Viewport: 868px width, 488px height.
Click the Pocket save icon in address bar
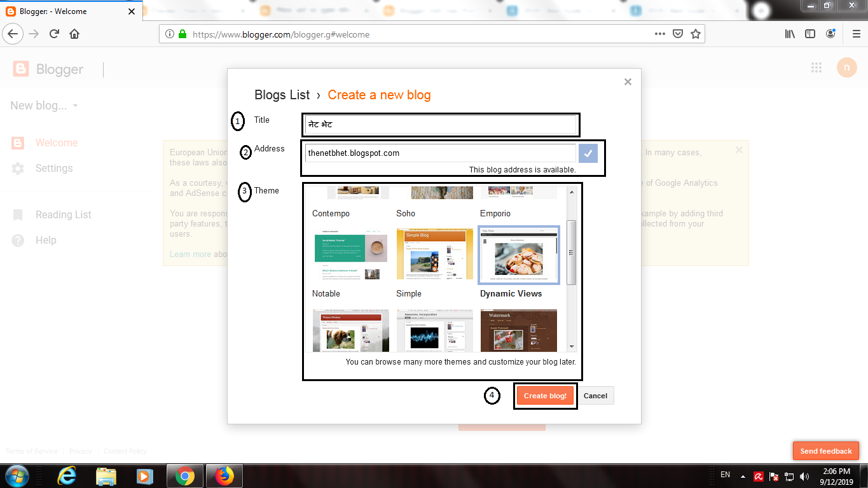click(678, 34)
